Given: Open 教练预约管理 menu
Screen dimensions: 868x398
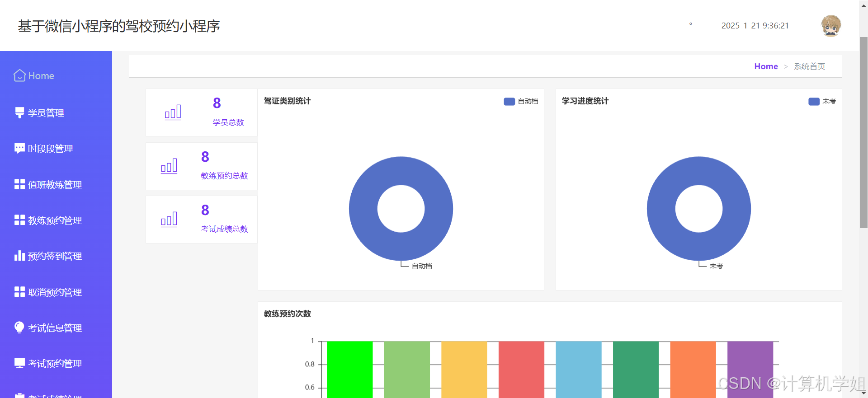Looking at the screenshot, I should [x=56, y=220].
